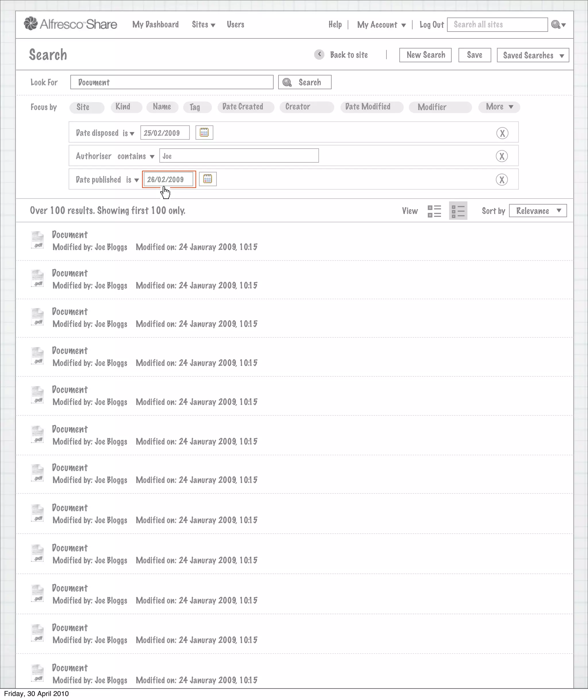Click the Back to site arrow icon
The image size is (588, 700).
click(x=319, y=54)
